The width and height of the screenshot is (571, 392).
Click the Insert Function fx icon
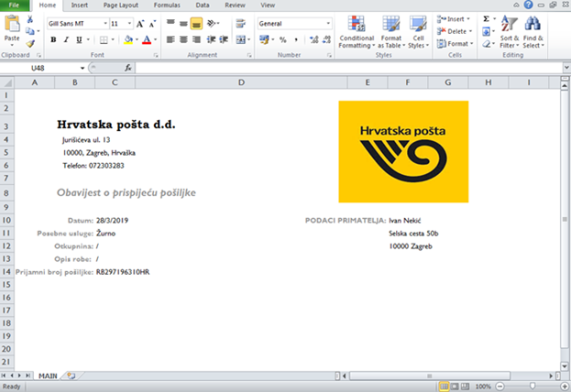(127, 68)
